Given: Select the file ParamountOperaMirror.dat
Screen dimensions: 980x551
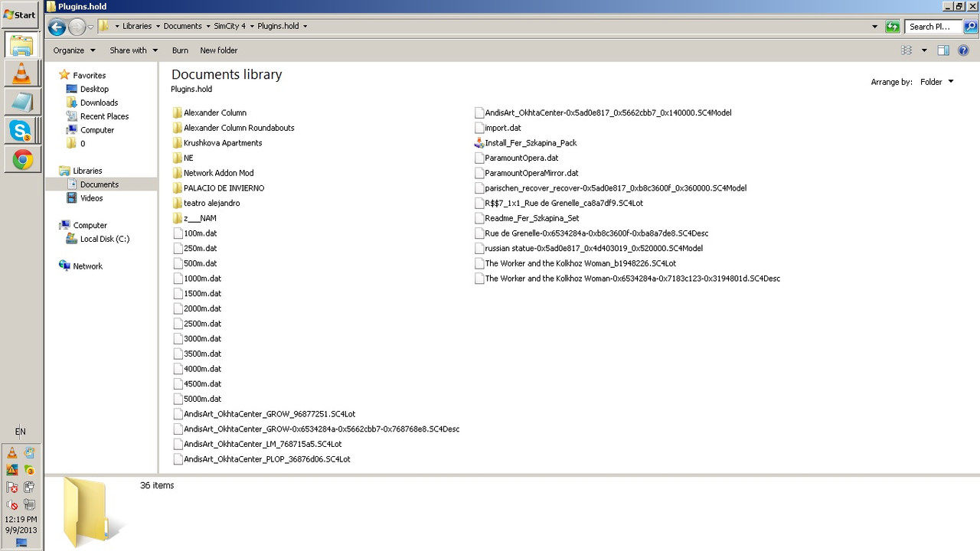Looking at the screenshot, I should 531,173.
